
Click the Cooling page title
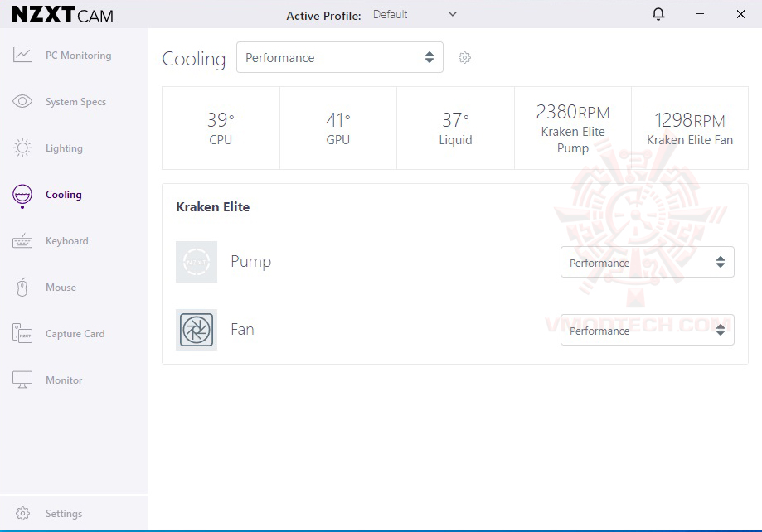pyautogui.click(x=194, y=59)
